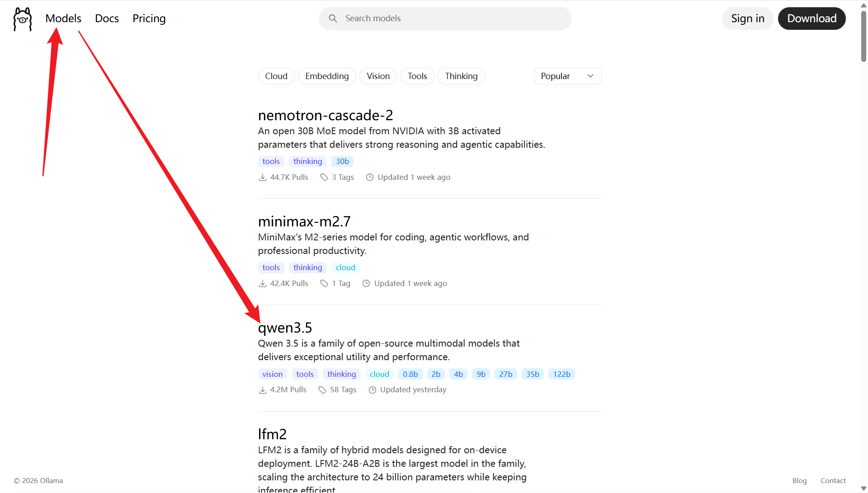Click the thinking tag on qwen3.5
This screenshot has width=868, height=493.
342,374
